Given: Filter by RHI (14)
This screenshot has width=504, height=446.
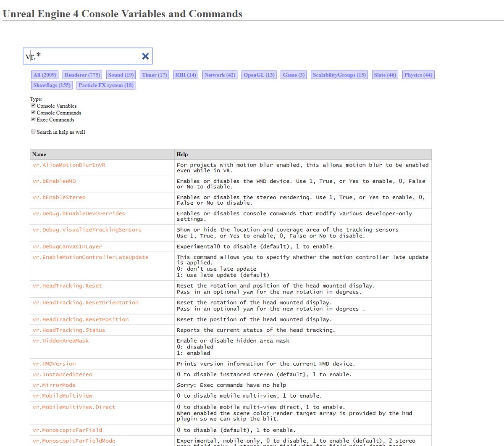Looking at the screenshot, I should [x=186, y=75].
